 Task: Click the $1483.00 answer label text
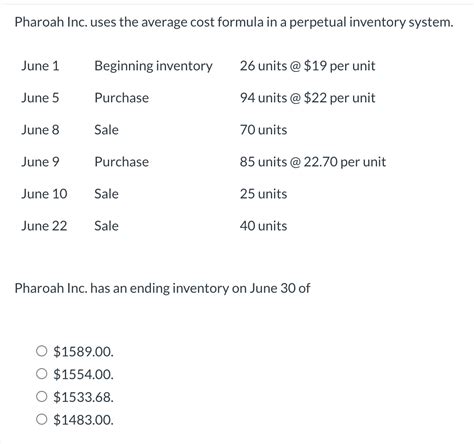pos(83,420)
